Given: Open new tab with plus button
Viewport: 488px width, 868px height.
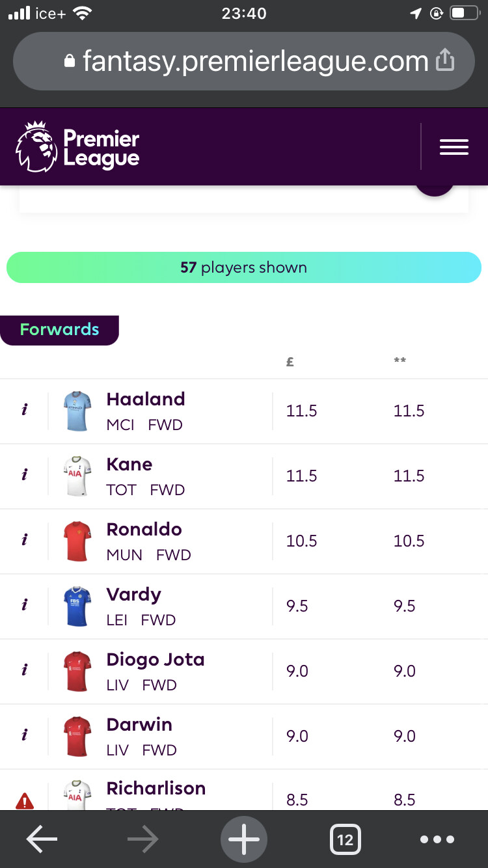Looking at the screenshot, I should coord(244,839).
